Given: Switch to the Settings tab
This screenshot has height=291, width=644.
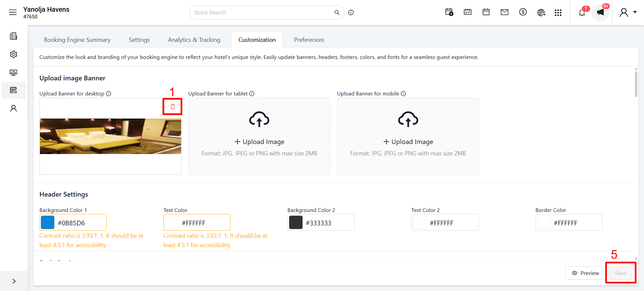Looking at the screenshot, I should click(139, 40).
